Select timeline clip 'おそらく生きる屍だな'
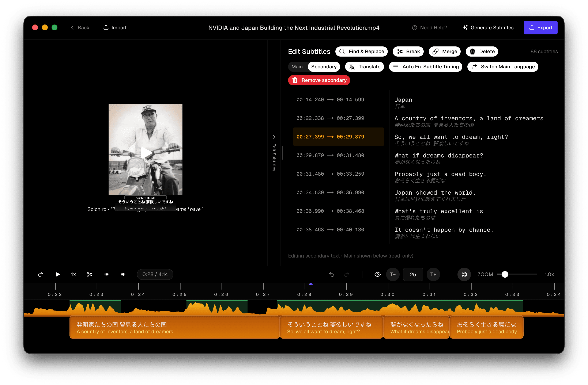The width and height of the screenshot is (588, 385). (x=486, y=327)
